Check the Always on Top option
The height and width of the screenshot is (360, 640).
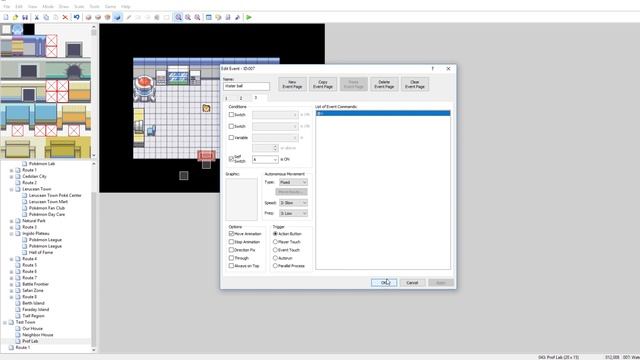tap(231, 265)
